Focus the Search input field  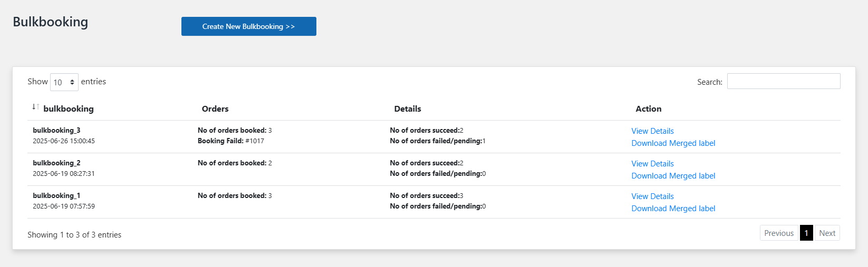click(784, 81)
